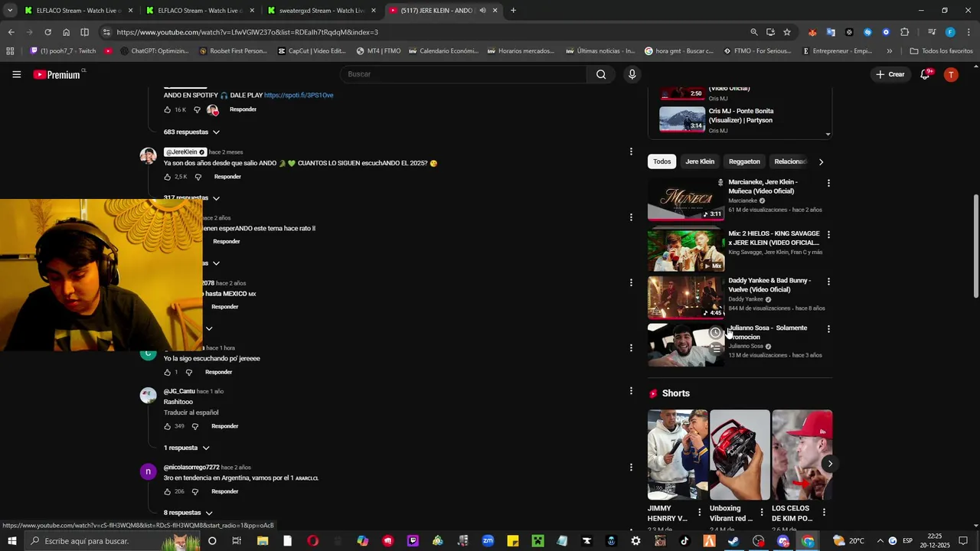Screen dimensions: 980x551
Task: Open the Unboxing Vibrant red Short
Action: (x=740, y=455)
